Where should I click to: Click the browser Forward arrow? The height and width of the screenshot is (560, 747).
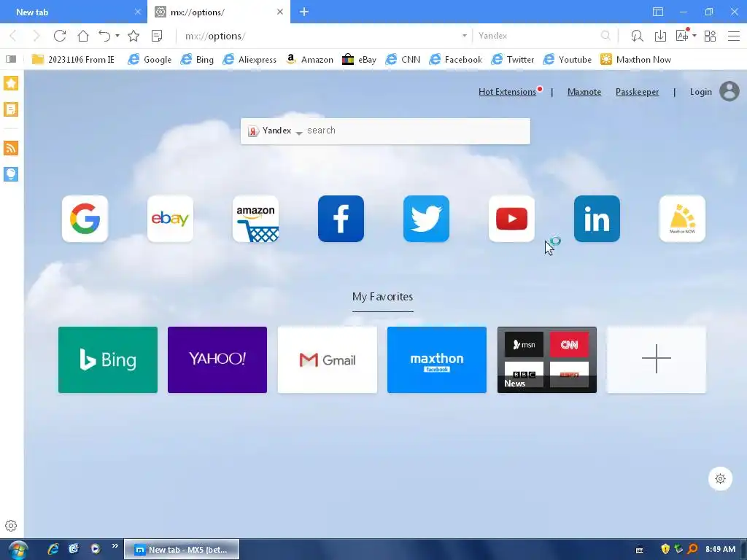click(36, 36)
